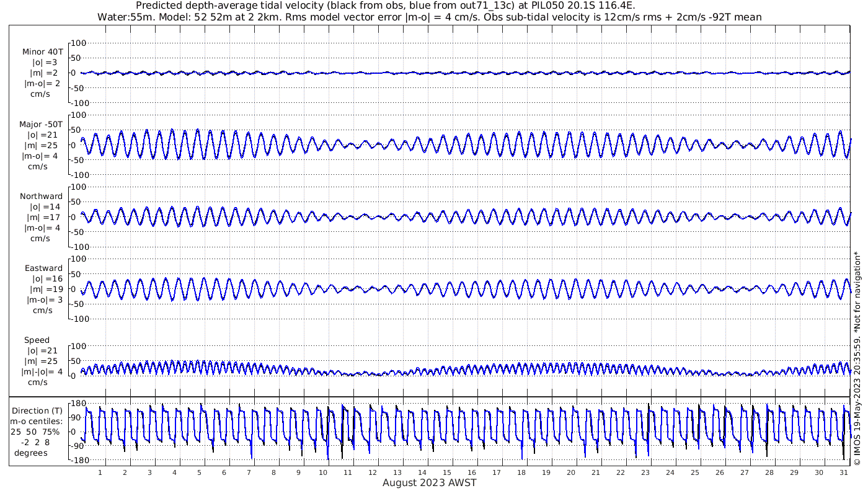Click the vertical IMOS copyright timestamp text
This screenshot has height=496, width=868.
point(858,358)
